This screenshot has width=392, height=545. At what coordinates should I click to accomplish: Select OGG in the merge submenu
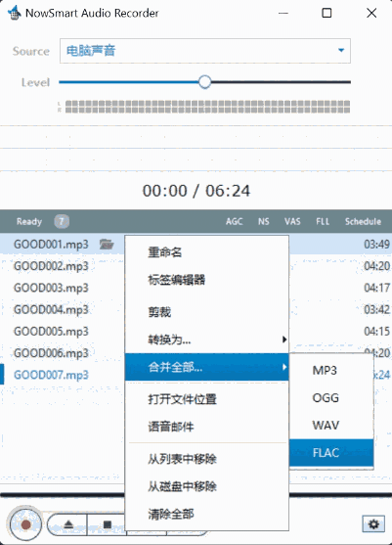(331, 397)
